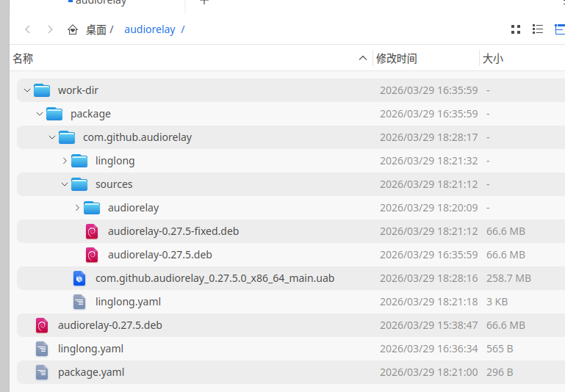Collapse the package folder
Screen dimensions: 565x392
[40, 114]
